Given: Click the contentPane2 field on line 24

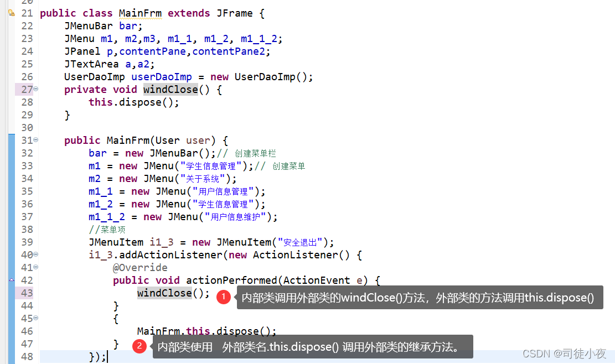Looking at the screenshot, I should (228, 51).
